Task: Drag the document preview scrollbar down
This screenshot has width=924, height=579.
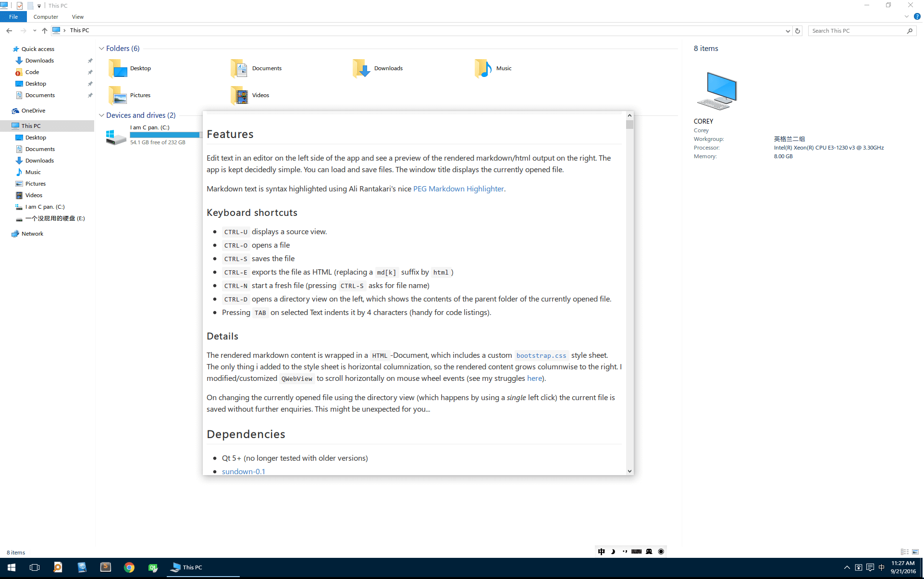Action: coord(629,130)
